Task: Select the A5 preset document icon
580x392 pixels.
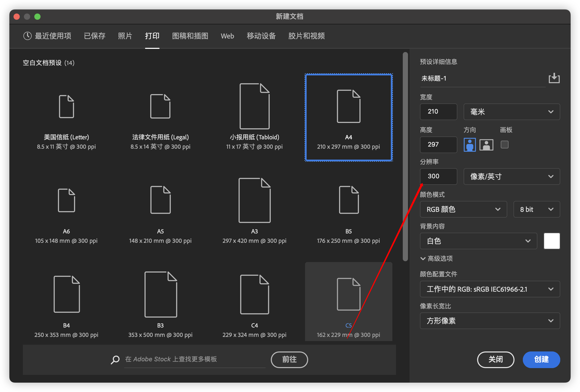Action: [160, 200]
